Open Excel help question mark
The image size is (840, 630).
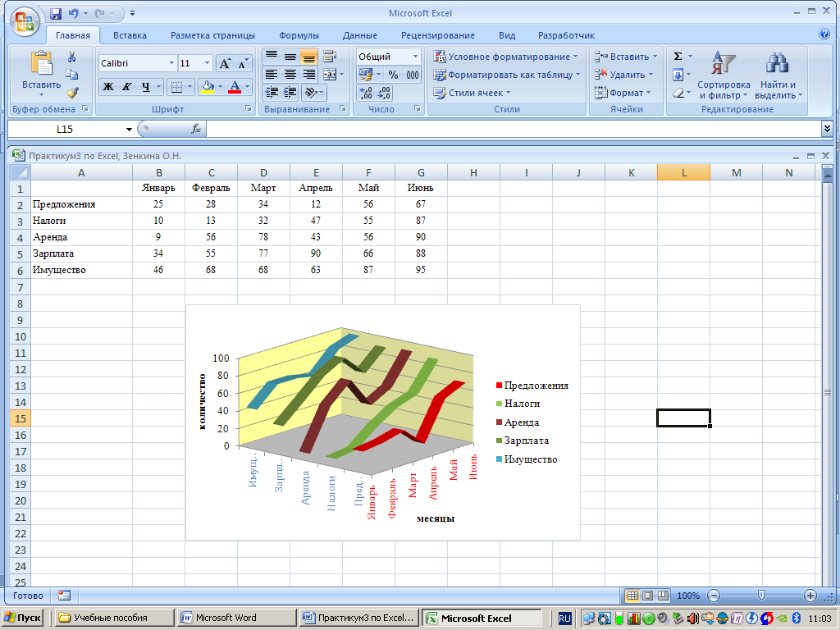tap(824, 34)
